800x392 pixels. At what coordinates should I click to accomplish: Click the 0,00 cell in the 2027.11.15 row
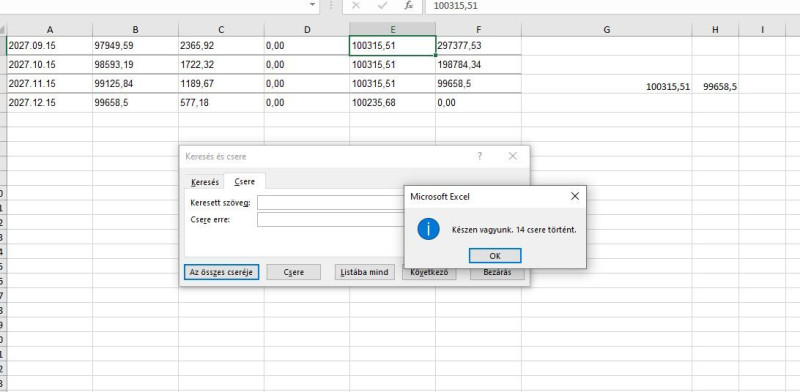[x=307, y=84]
